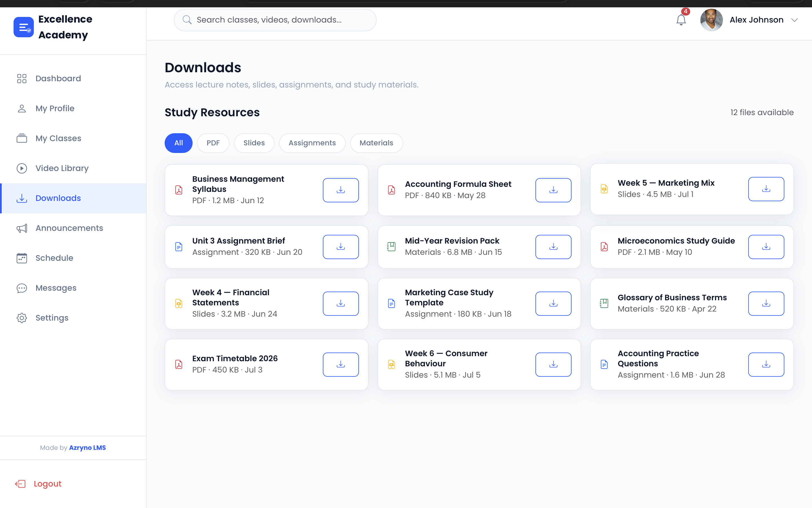Download Week 4 — Financial Statements slides
Screen dimensions: 812x508
pos(341,303)
